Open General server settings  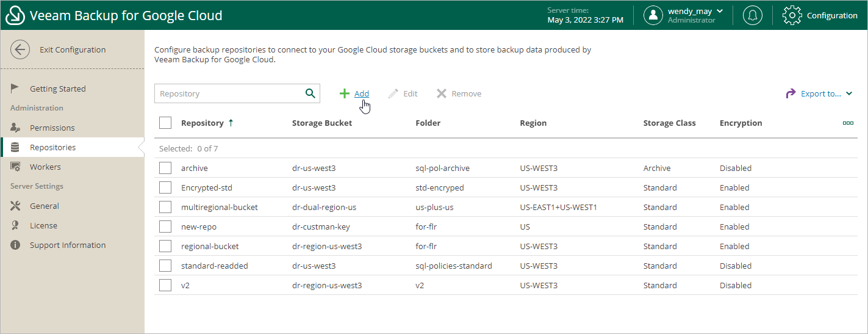pos(45,206)
